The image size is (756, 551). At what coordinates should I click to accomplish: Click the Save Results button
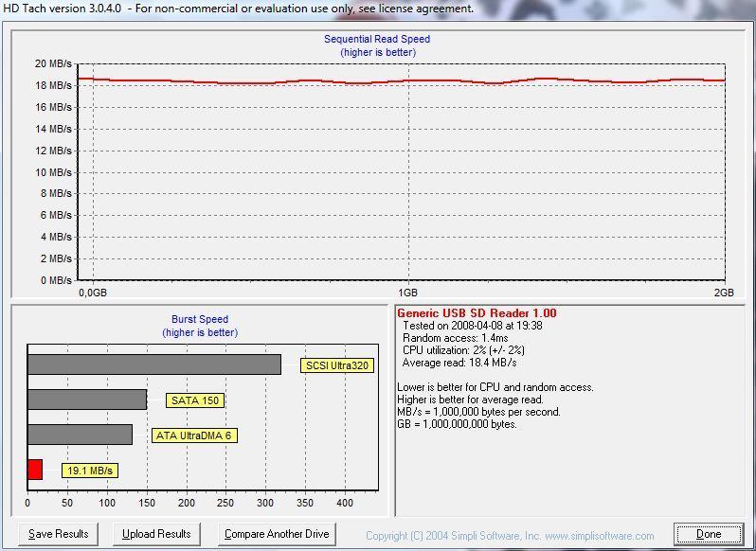[59, 534]
